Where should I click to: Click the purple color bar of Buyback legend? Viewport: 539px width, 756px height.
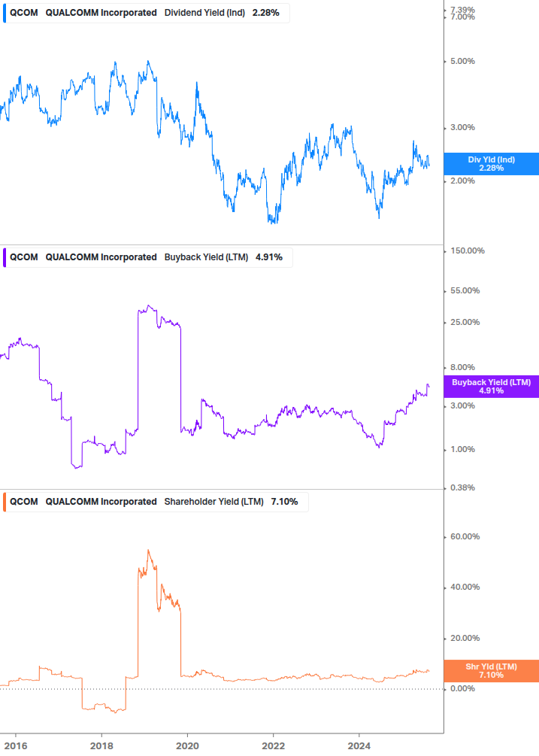point(5,257)
